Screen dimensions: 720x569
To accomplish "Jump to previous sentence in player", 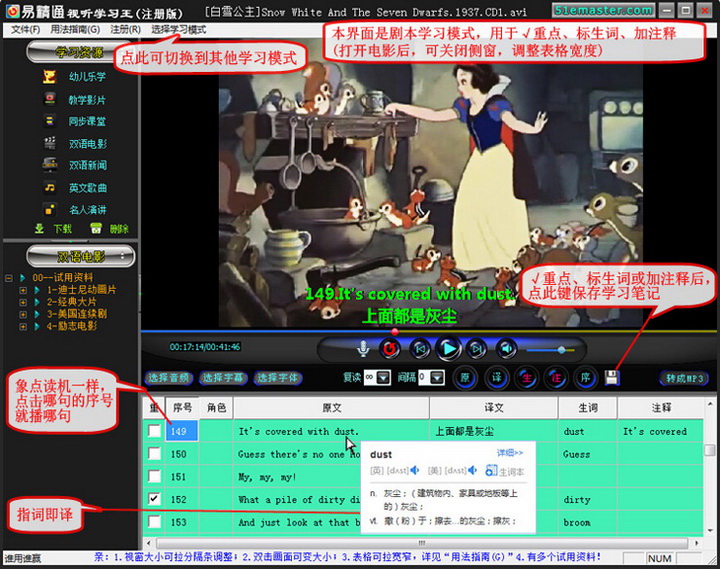I will click(420, 349).
